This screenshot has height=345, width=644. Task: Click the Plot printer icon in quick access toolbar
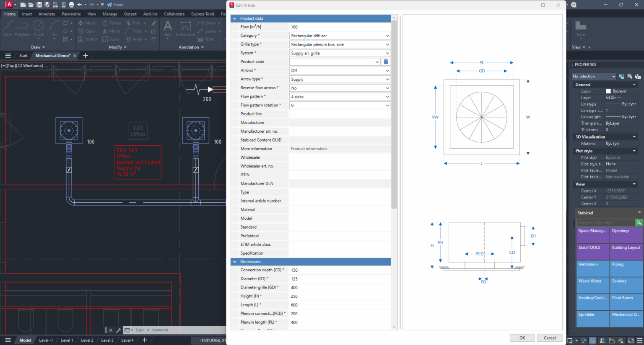tap(71, 5)
